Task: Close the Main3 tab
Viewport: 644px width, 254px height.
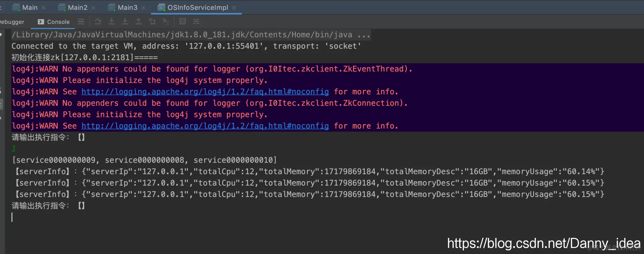Action: [143, 8]
